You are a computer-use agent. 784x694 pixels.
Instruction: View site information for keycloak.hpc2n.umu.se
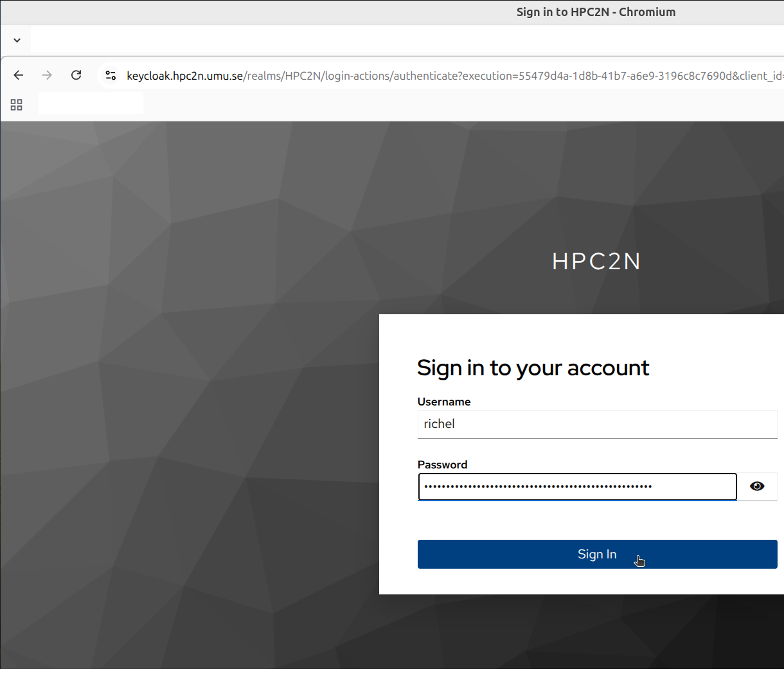point(111,75)
